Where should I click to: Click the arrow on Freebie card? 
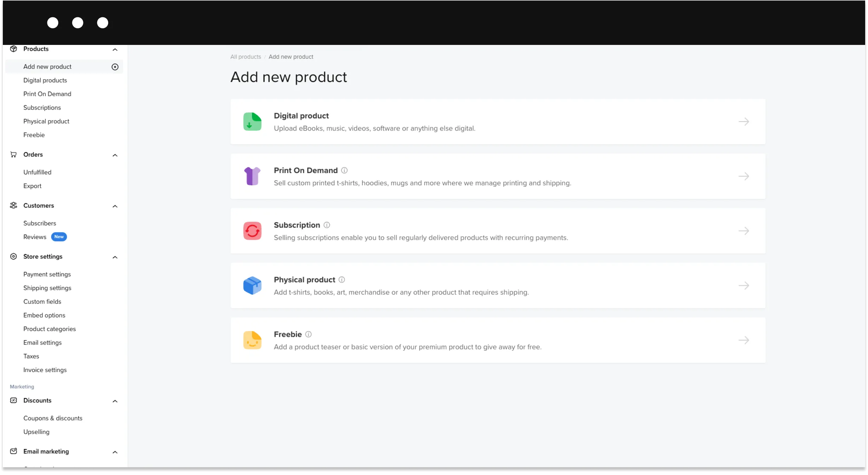pos(744,340)
